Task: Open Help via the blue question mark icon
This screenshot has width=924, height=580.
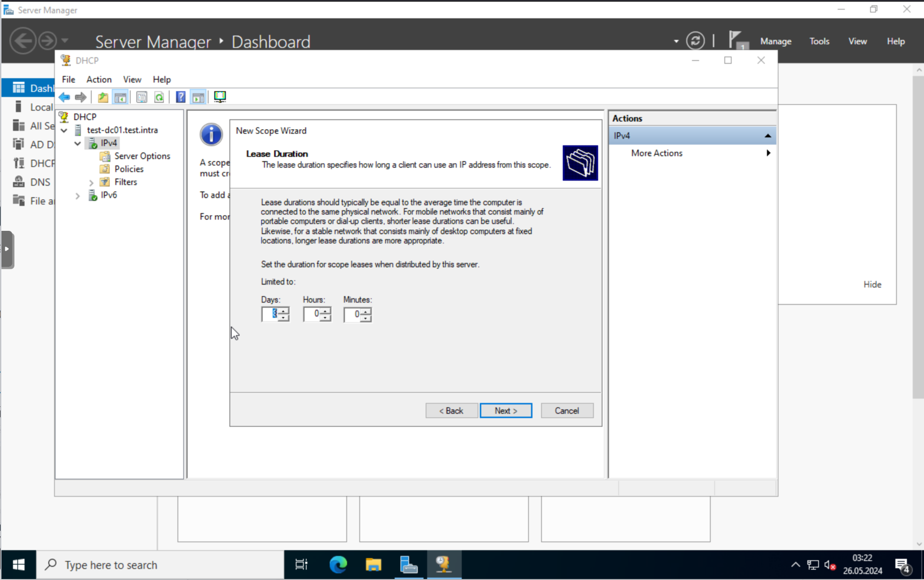Action: [180, 97]
